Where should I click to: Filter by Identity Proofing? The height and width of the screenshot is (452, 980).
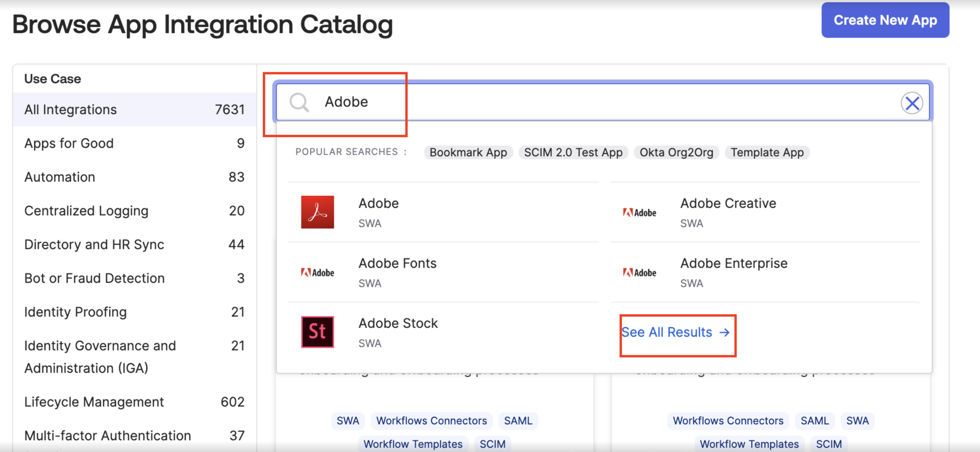coord(134,312)
